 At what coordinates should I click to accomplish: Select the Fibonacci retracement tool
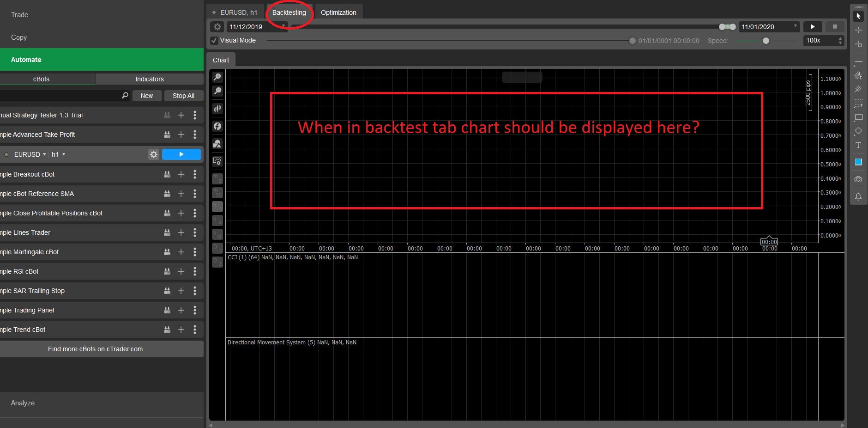858,103
